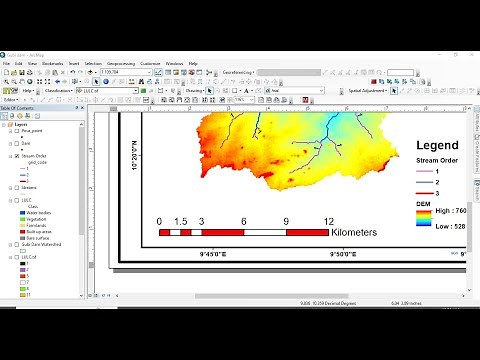
Task: Click the Find binoculars icon
Action: click(x=141, y=81)
